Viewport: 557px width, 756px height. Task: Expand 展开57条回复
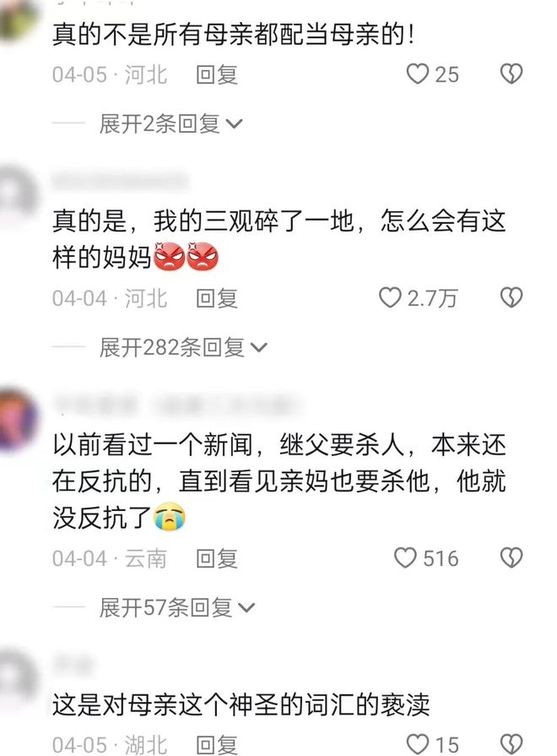(x=177, y=607)
